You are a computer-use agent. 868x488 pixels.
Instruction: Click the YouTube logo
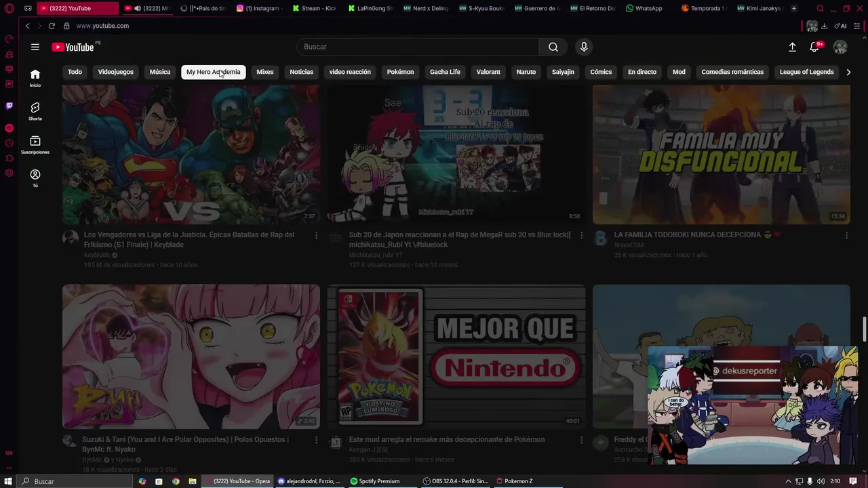click(x=73, y=47)
